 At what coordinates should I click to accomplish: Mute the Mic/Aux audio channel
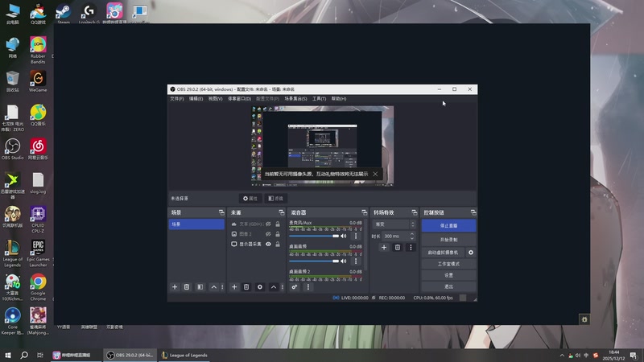point(344,236)
